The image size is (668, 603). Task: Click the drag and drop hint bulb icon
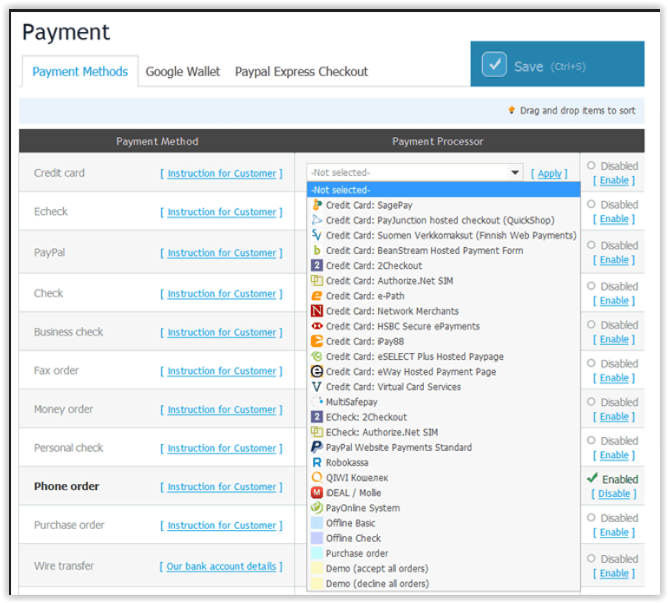pyautogui.click(x=511, y=110)
